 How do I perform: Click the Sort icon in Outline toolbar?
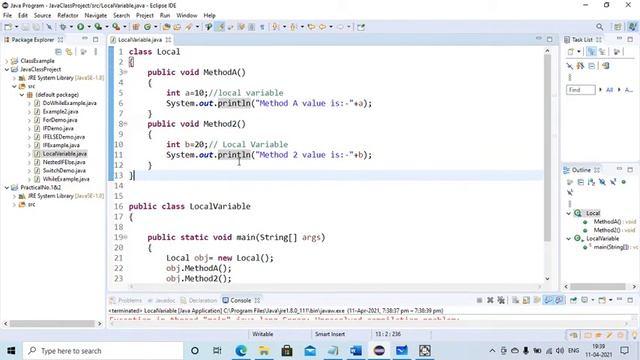point(591,182)
